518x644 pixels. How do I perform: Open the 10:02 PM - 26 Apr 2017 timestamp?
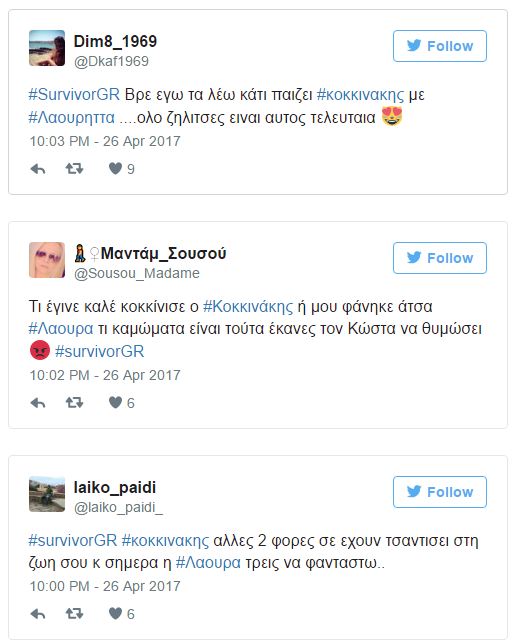point(105,375)
